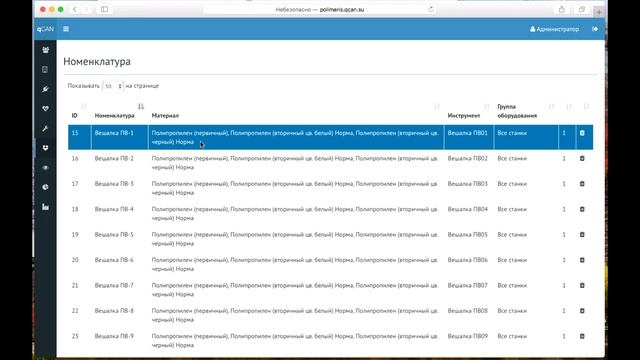Click the logout icon in the header
The width and height of the screenshot is (640, 360).
tap(595, 29)
